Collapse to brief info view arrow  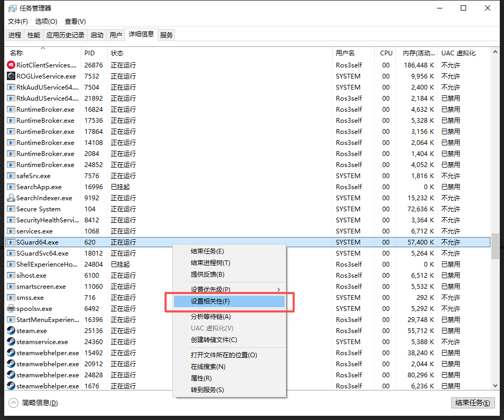pyautogui.click(x=14, y=403)
